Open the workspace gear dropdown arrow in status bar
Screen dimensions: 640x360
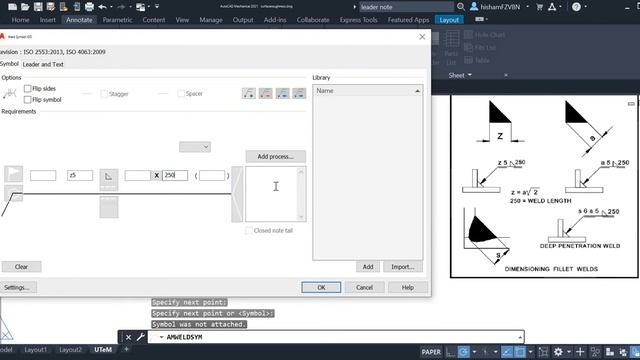pyautogui.click(x=569, y=352)
